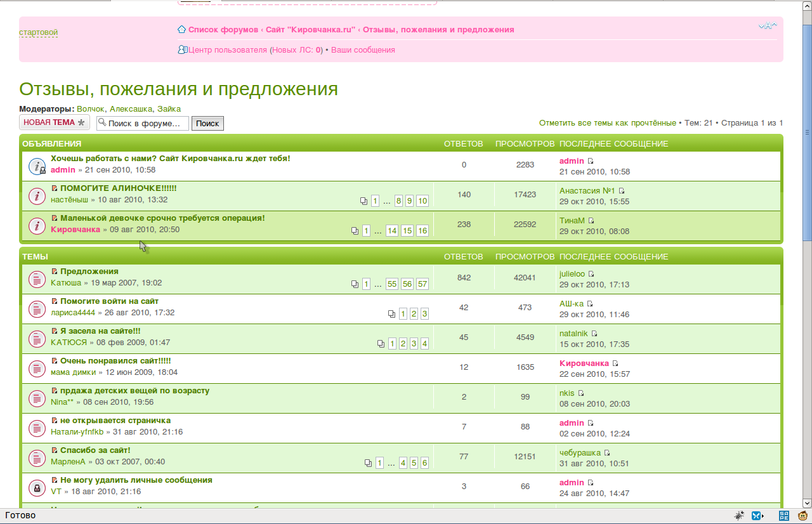
Task: Click view-latest-post icon beside чебурашка
Action: tap(607, 453)
